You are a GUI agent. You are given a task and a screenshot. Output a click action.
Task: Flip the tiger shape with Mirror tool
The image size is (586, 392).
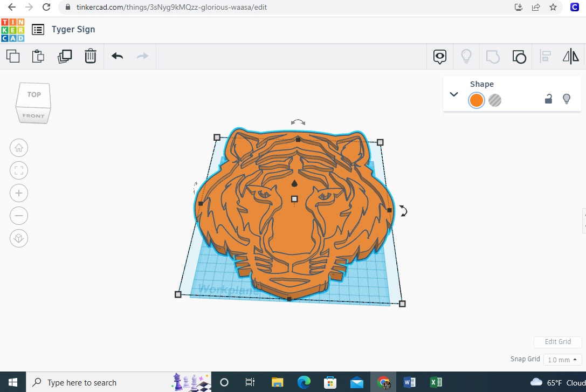tap(570, 56)
